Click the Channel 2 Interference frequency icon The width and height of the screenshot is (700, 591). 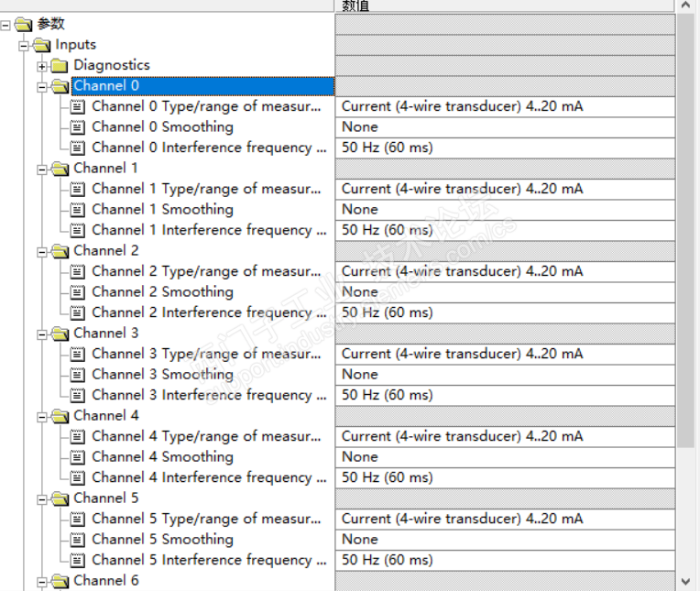(79, 312)
